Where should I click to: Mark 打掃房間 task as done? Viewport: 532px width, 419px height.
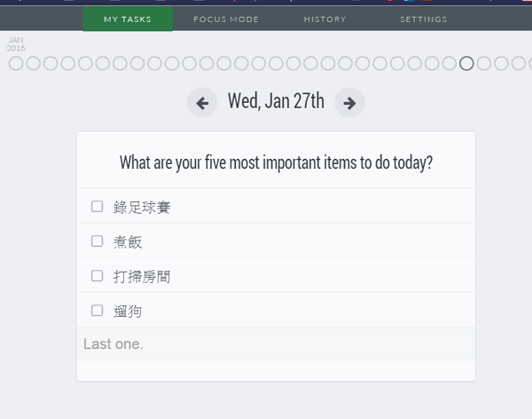[x=98, y=276]
